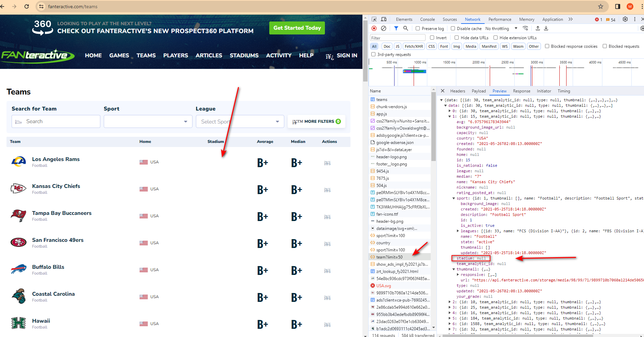Check Blocked requests

point(605,46)
